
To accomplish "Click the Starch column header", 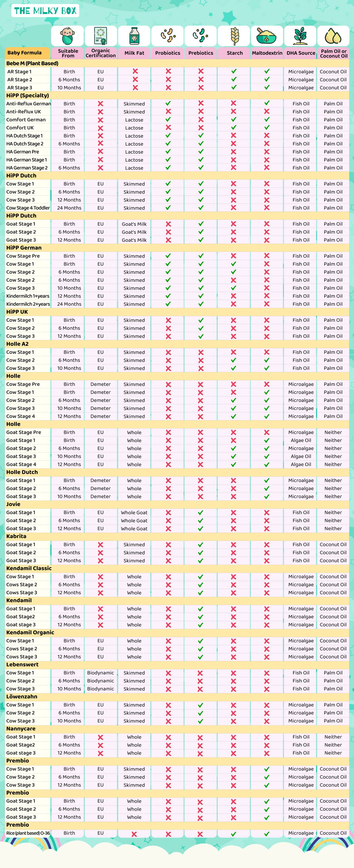I will pyautogui.click(x=235, y=53).
